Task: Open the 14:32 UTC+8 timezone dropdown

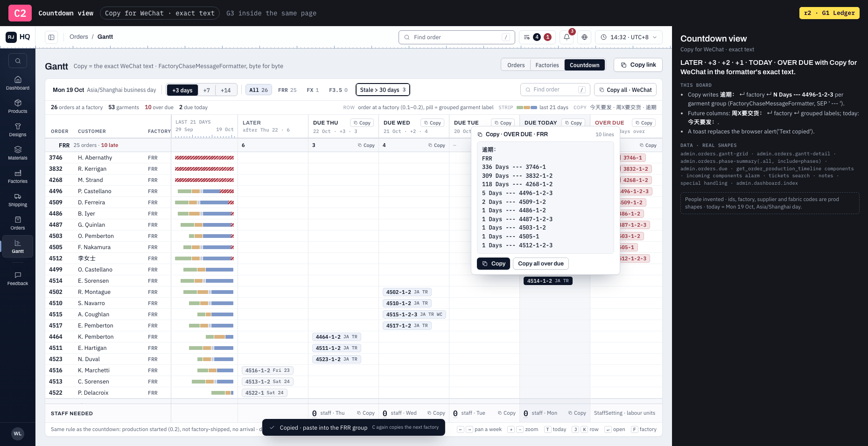Action: pyautogui.click(x=629, y=37)
